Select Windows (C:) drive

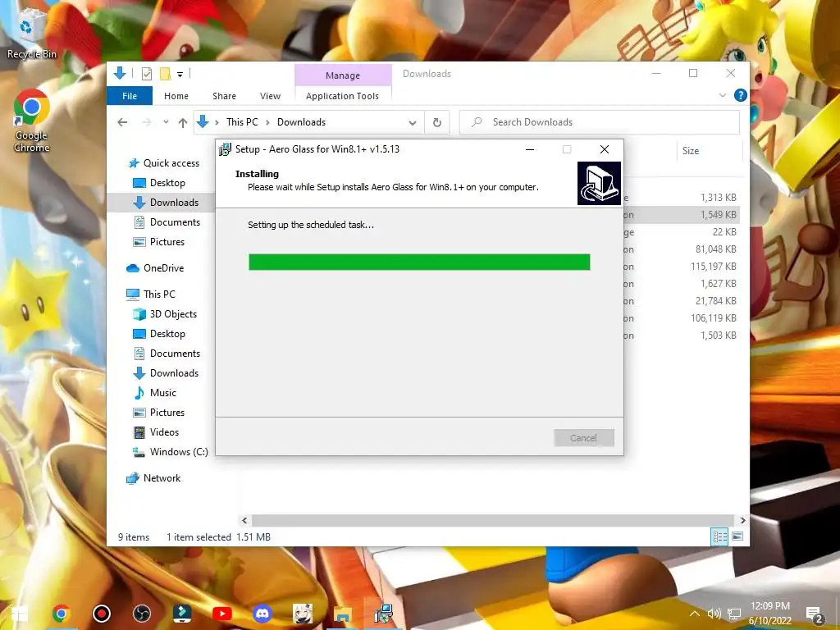click(179, 452)
